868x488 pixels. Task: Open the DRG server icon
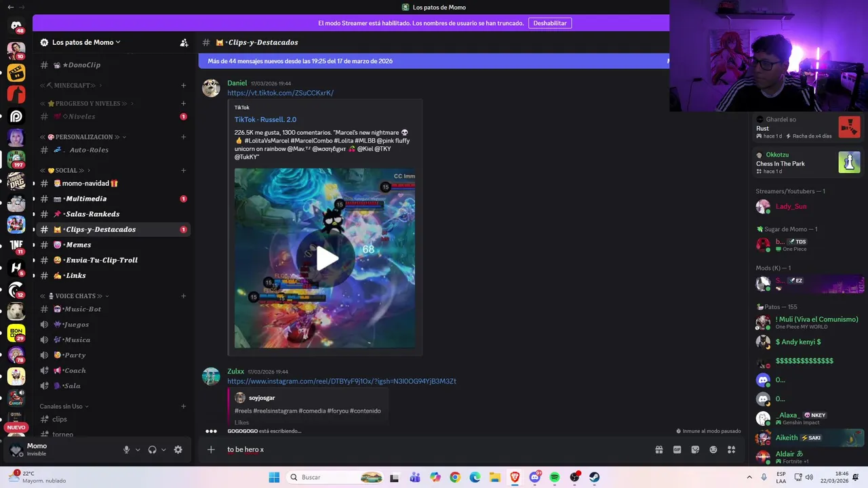tap(16, 181)
